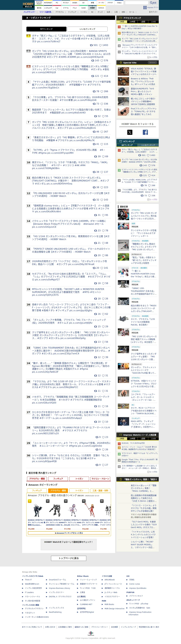
Task: Open HOBBY Watch's X (Twitter) page
Action: [x=130, y=132]
